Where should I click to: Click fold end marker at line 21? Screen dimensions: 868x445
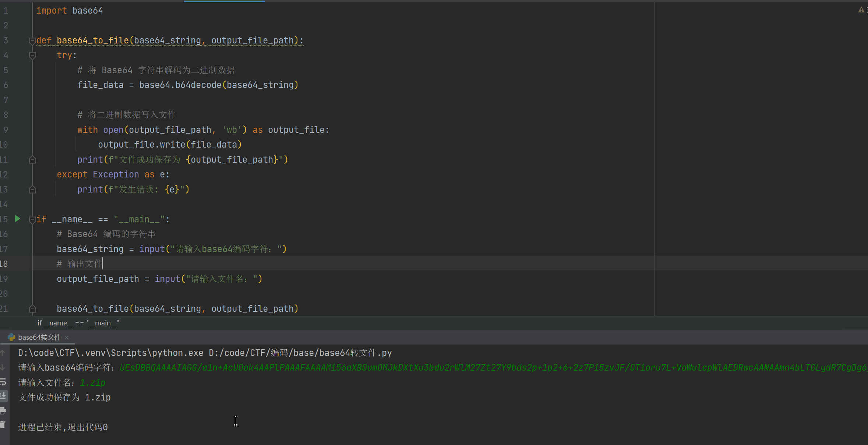click(x=32, y=308)
